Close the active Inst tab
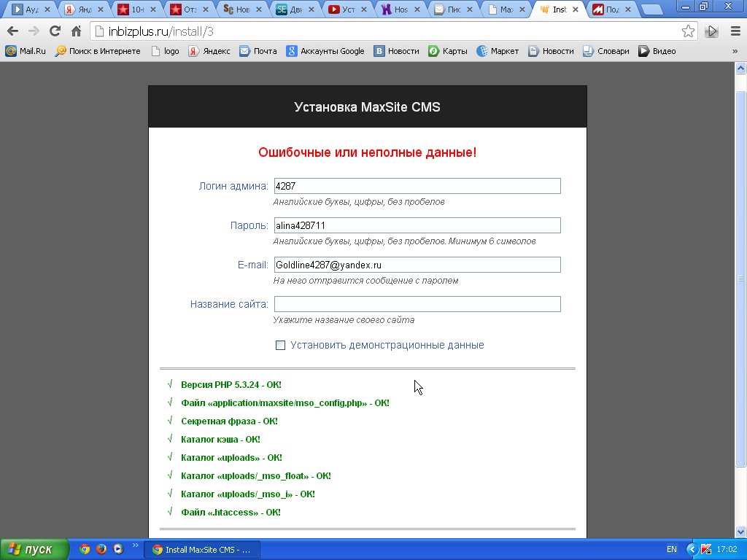The image size is (747, 560). (x=576, y=9)
